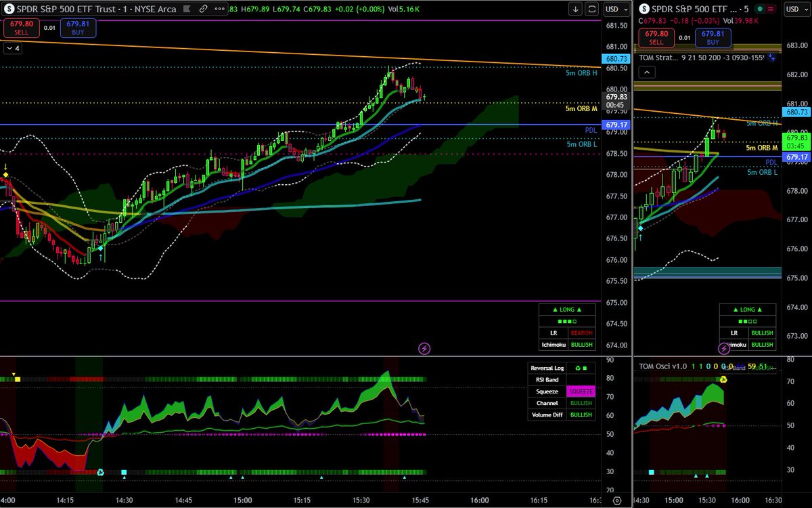Click the purple lightning icon on left chart
The height and width of the screenshot is (508, 812).
pos(424,348)
